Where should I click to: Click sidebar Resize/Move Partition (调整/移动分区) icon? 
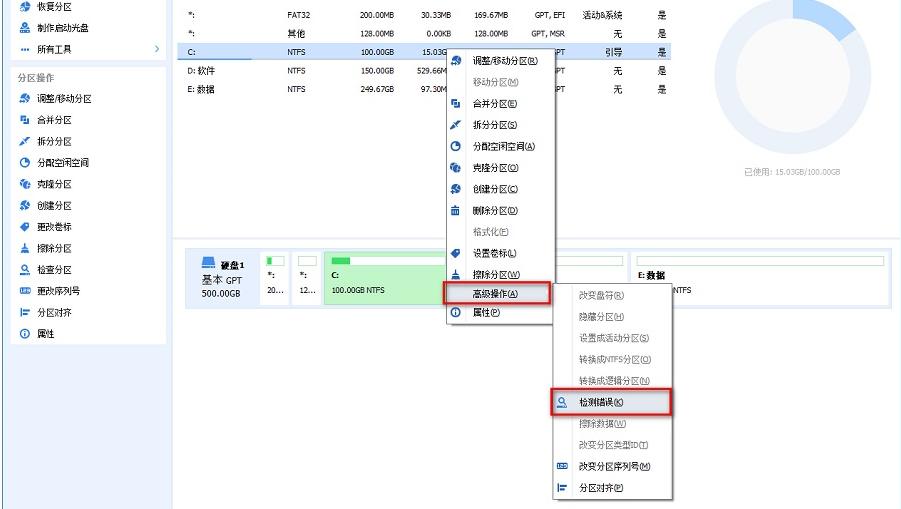point(25,98)
